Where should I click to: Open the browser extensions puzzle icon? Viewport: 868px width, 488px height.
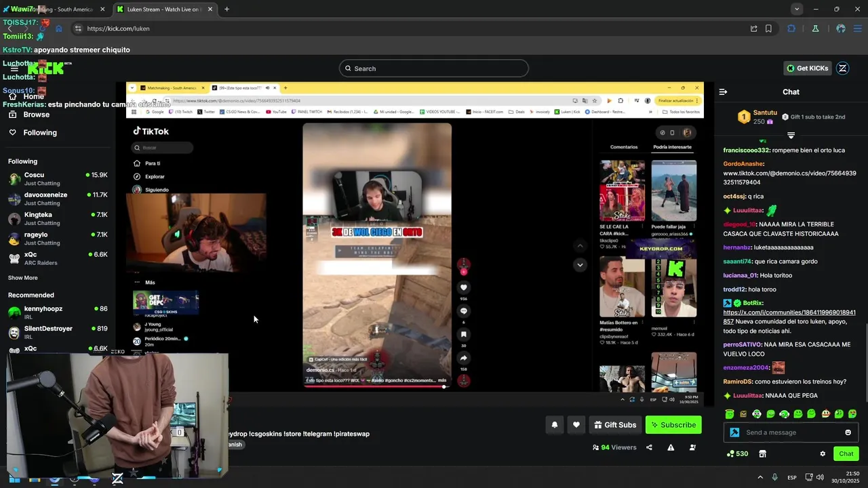pos(791,28)
